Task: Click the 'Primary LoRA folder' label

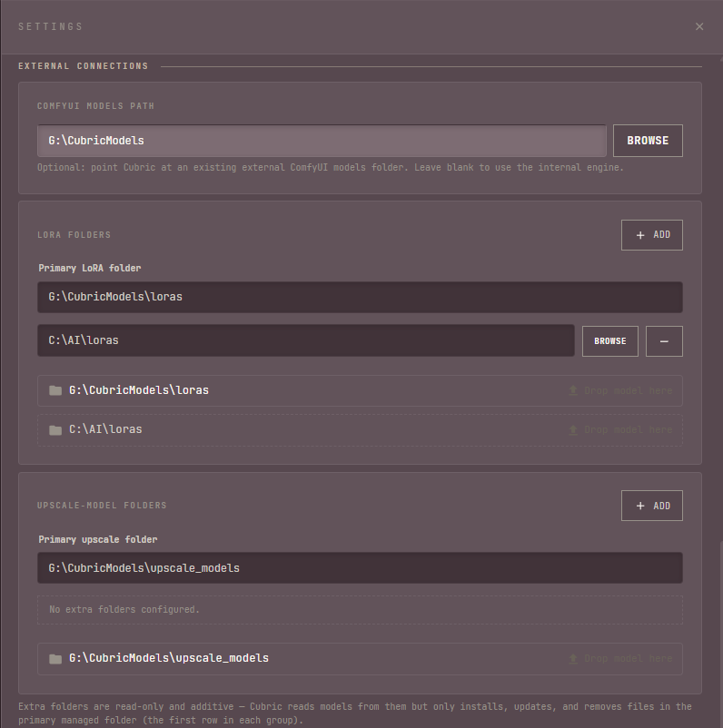Action: point(90,269)
